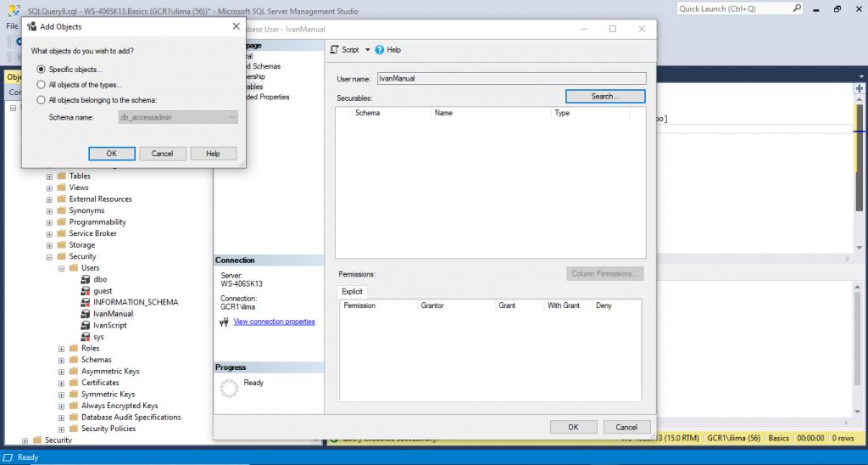Viewport: 868px width, 465px height.
Task: Select the Explicit permissions tab
Action: (352, 292)
